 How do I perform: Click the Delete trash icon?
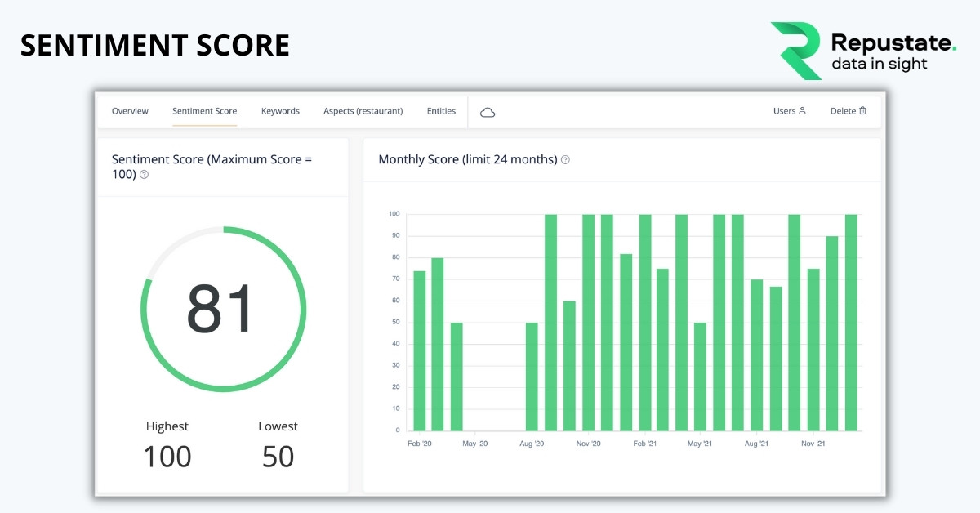pyautogui.click(x=864, y=110)
